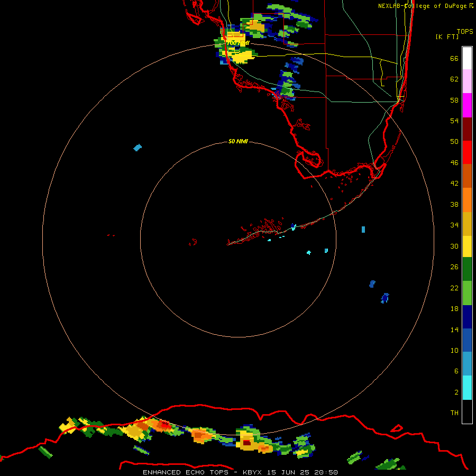This screenshot has width=476, height=476.
Task: Choose the navy blue legend swatch
Action: pos(467,317)
